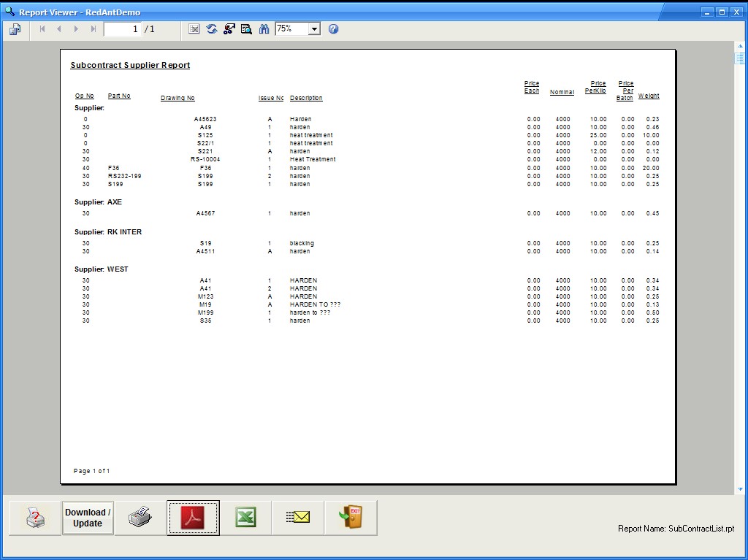The width and height of the screenshot is (748, 560).
Task: Jump to last page arrow
Action: [x=93, y=29]
